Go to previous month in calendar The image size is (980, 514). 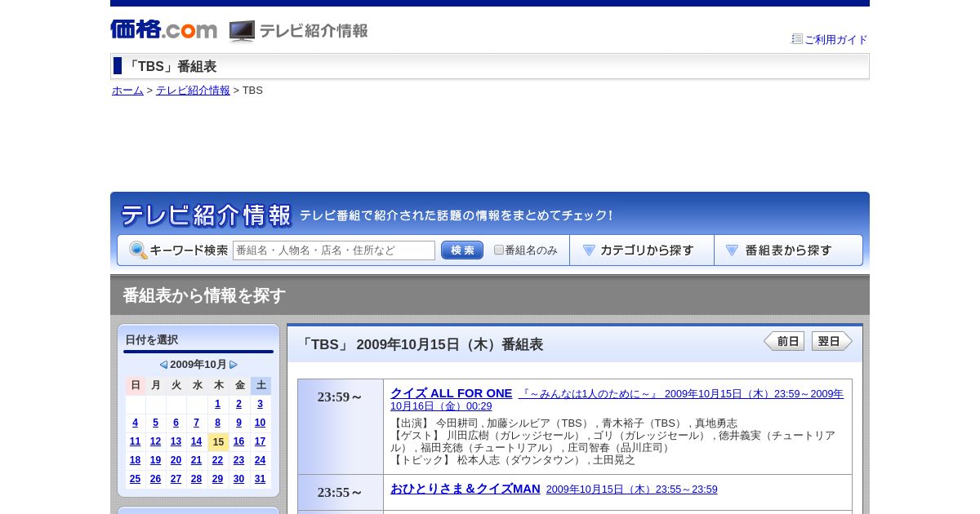click(163, 365)
